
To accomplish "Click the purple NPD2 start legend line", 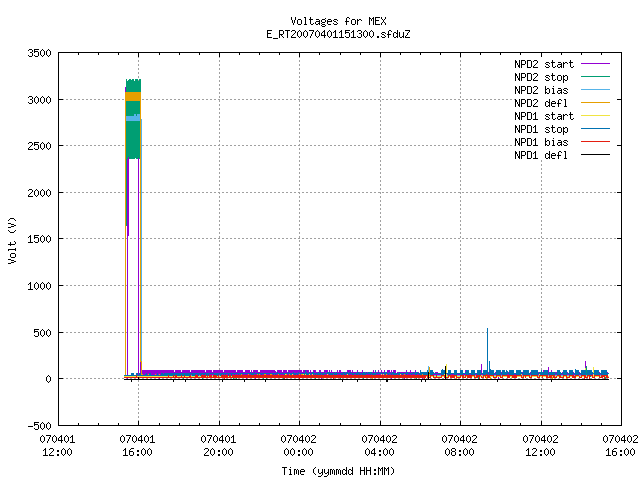I will [596, 64].
